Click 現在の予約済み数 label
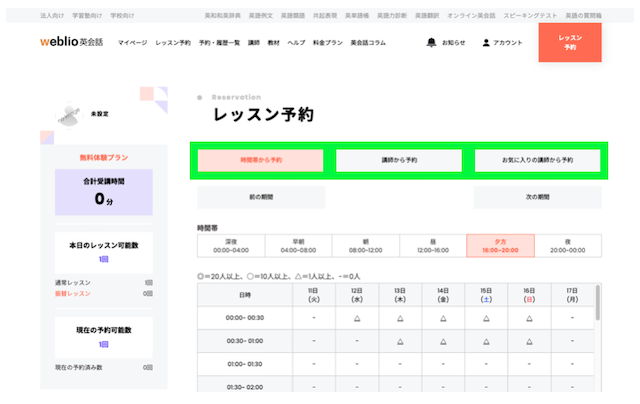The image size is (640, 404). (79, 367)
